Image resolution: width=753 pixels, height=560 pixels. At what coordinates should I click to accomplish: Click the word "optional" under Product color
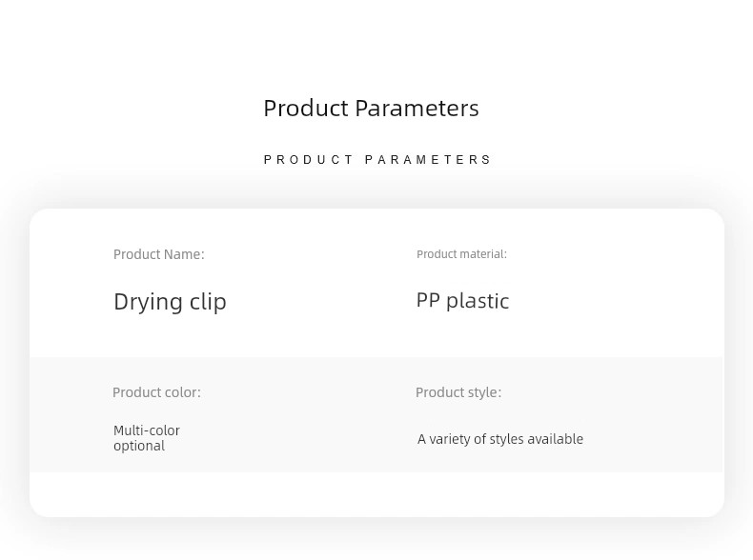coord(139,446)
